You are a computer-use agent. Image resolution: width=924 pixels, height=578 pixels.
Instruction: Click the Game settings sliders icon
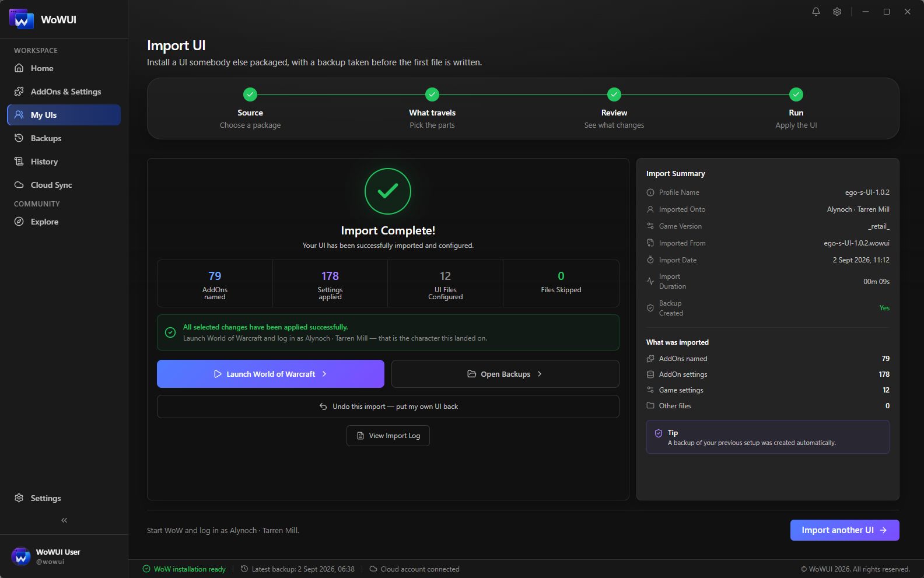click(650, 390)
